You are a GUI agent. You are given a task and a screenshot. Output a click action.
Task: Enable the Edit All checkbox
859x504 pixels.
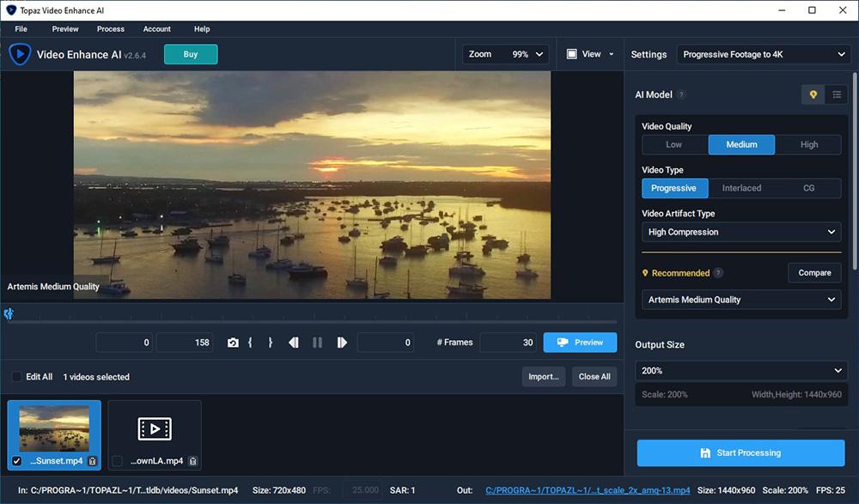coord(15,376)
